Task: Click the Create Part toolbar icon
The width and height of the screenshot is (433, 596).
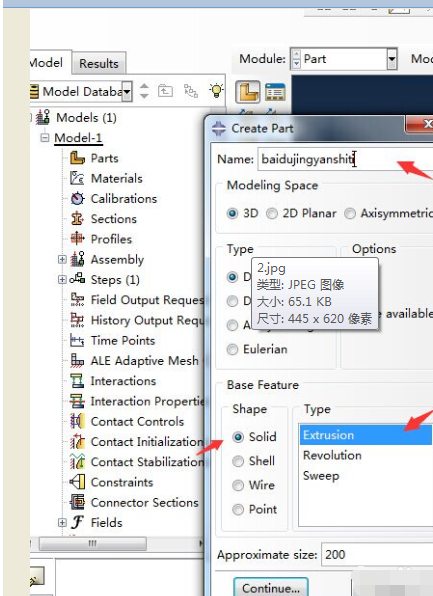Action: (247, 92)
